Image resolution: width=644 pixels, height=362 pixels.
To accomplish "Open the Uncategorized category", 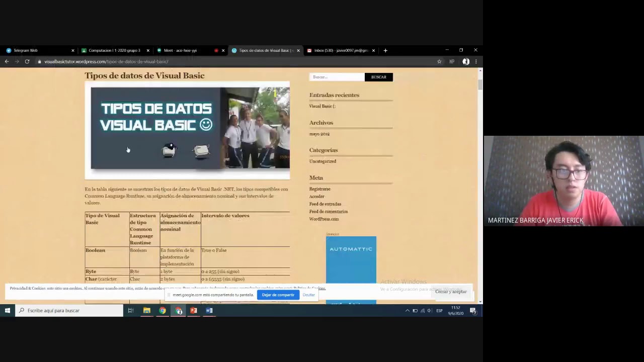I will 323,161.
